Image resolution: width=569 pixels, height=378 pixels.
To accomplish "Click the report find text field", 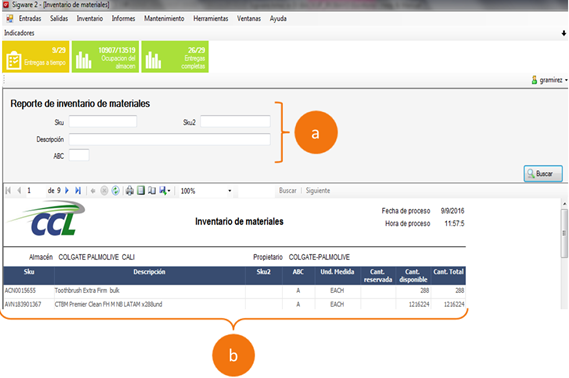I will [256, 191].
